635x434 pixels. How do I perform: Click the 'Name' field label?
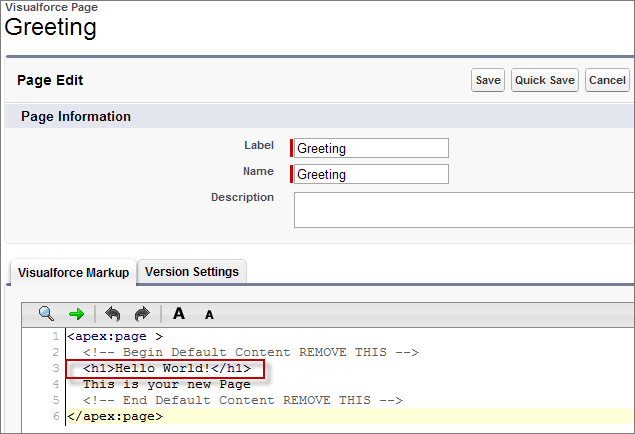coord(258,171)
